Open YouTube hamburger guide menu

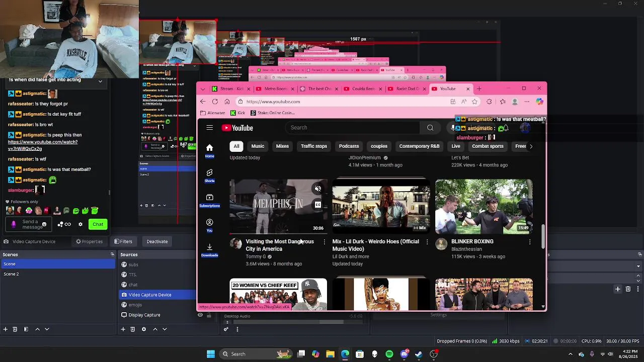click(210, 128)
